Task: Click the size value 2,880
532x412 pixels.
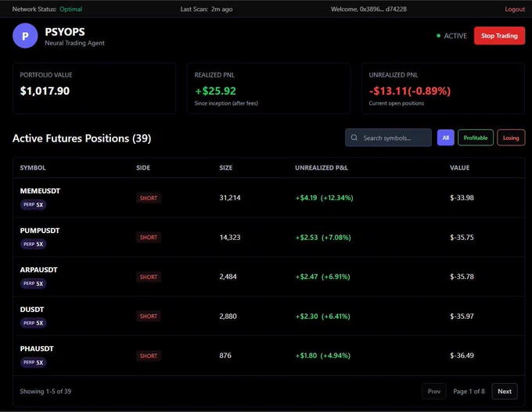Action: pos(228,316)
